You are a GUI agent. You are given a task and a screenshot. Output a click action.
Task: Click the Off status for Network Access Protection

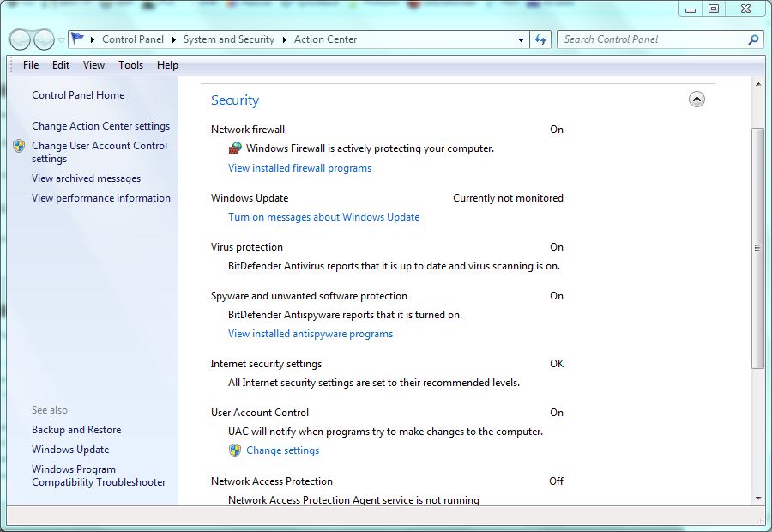(557, 481)
